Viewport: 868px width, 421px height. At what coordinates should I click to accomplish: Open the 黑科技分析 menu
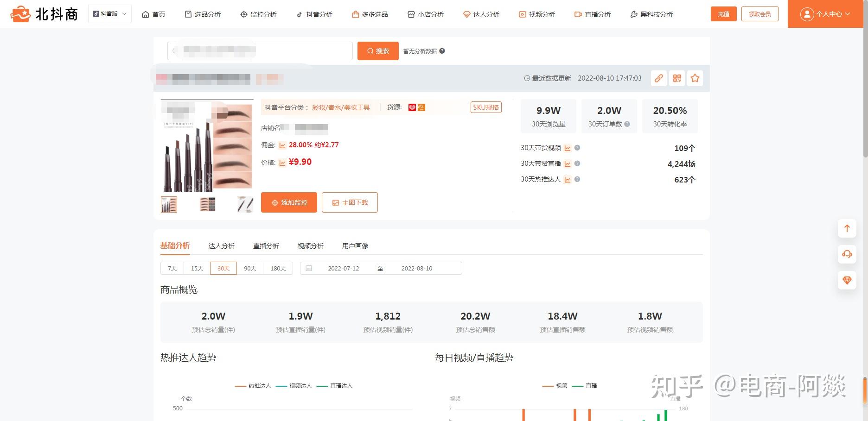point(651,14)
